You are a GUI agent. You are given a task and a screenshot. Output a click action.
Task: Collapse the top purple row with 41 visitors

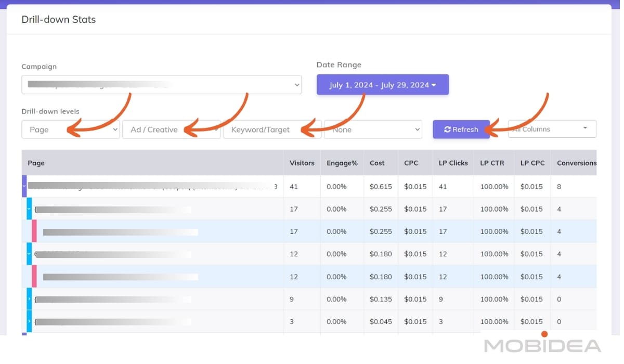coord(24,186)
